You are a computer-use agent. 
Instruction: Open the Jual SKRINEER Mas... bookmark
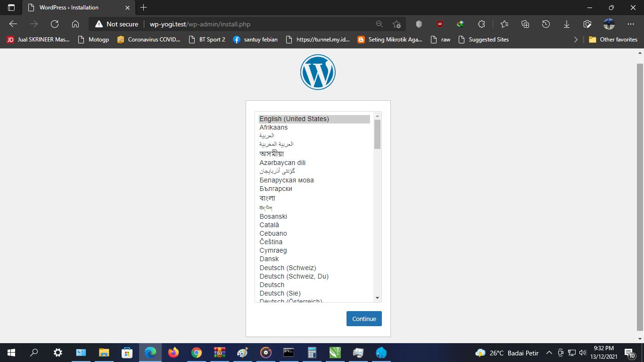coord(38,40)
